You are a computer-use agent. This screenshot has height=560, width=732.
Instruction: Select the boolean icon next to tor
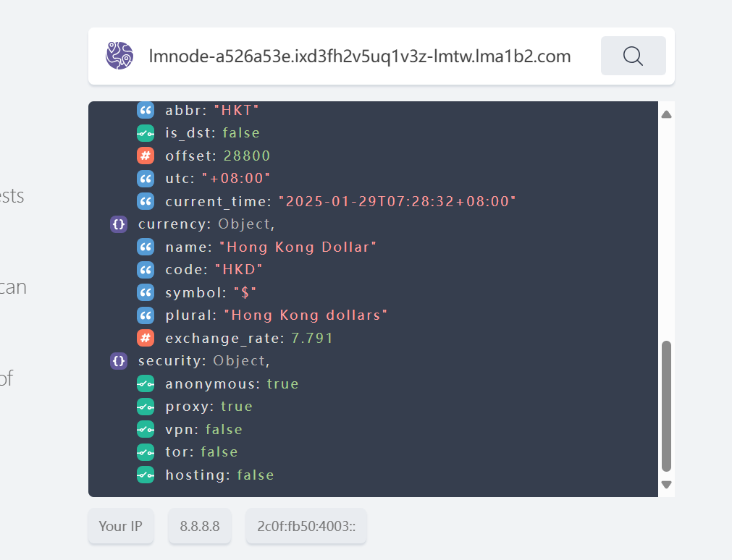(146, 451)
